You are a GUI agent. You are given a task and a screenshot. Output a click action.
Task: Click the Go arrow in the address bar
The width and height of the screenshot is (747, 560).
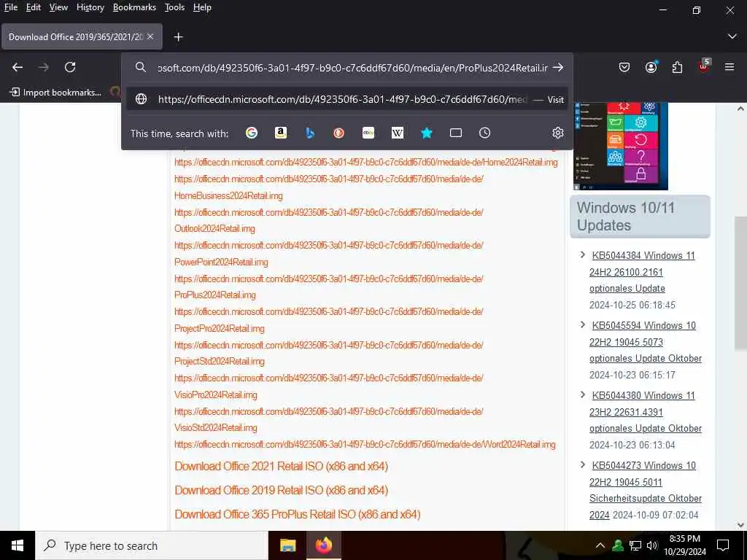tap(558, 68)
